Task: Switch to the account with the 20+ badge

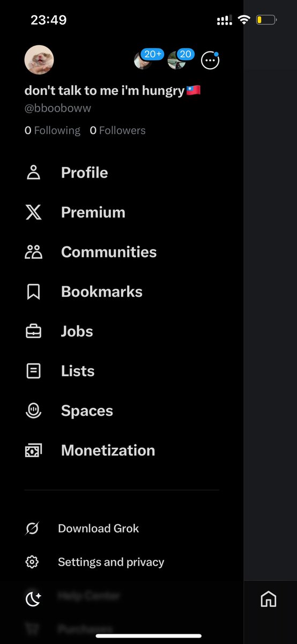Action: click(143, 61)
